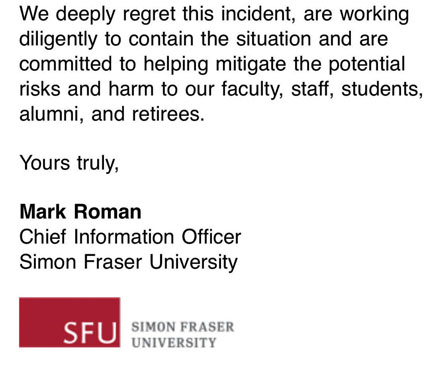
Task: Click the Yours truly closing text
Action: [x=69, y=163]
